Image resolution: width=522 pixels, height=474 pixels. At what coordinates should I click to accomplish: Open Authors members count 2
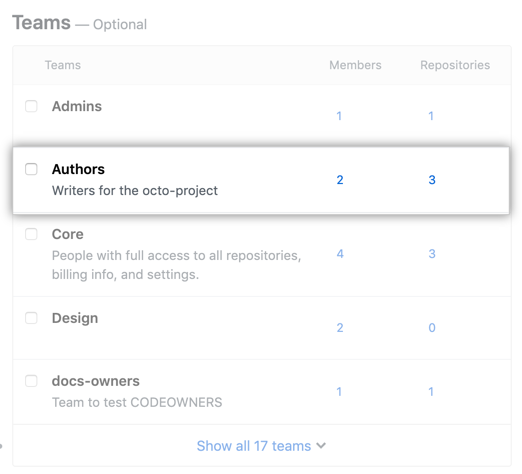(x=340, y=180)
